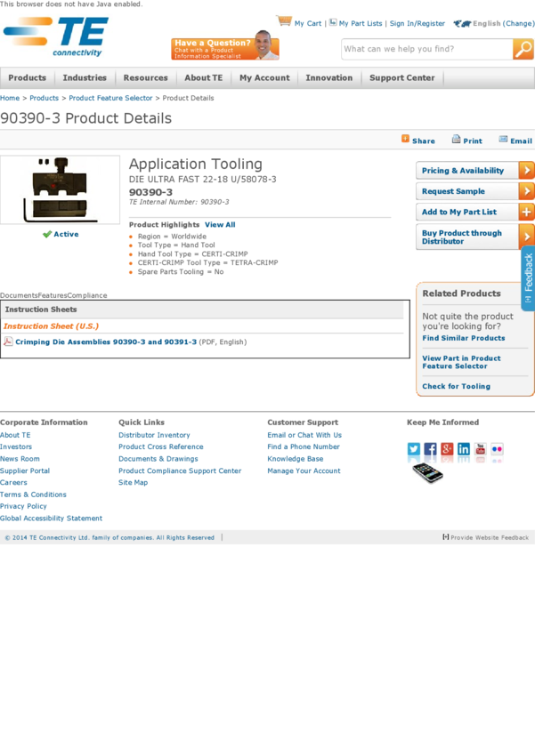Open the Innovation menu
This screenshot has height=756, width=535.
click(329, 77)
